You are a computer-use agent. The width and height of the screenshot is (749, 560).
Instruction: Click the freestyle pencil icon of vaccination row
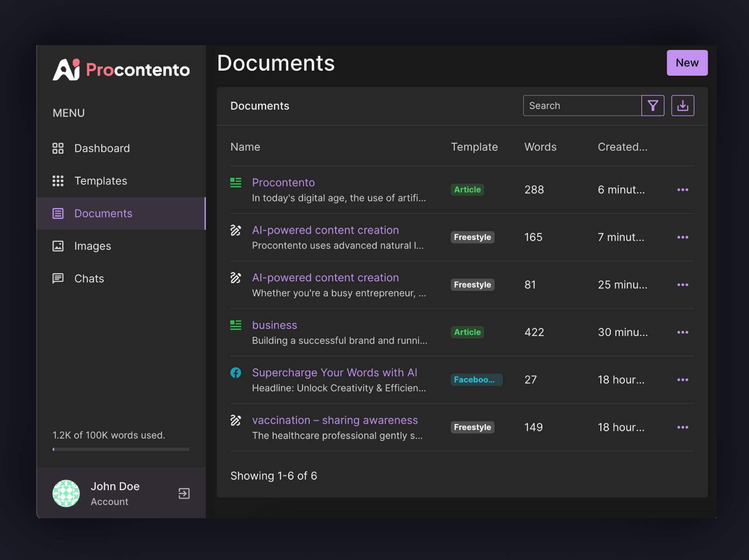click(236, 420)
